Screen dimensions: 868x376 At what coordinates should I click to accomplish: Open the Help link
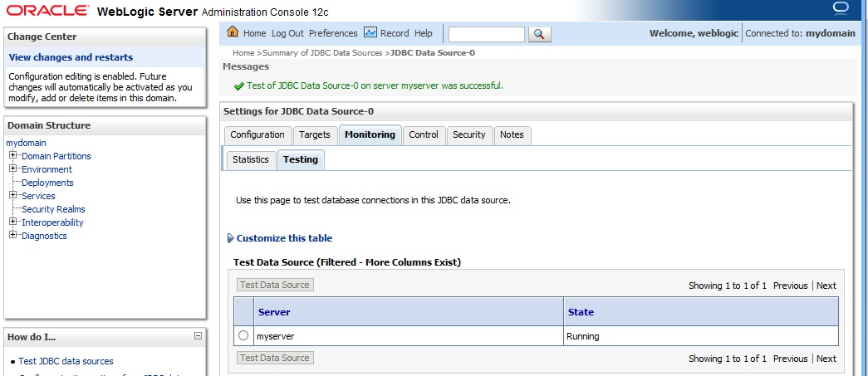coord(423,33)
